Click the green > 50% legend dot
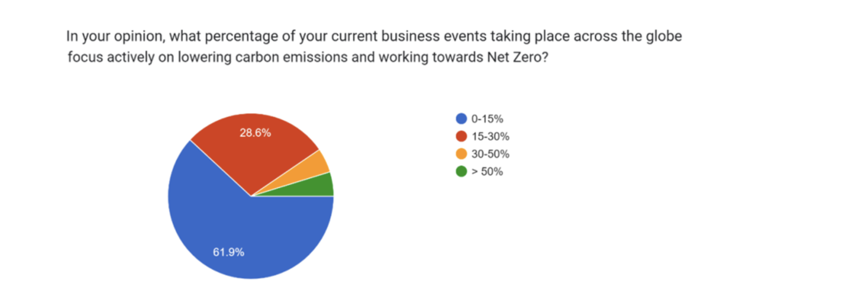 [461, 171]
